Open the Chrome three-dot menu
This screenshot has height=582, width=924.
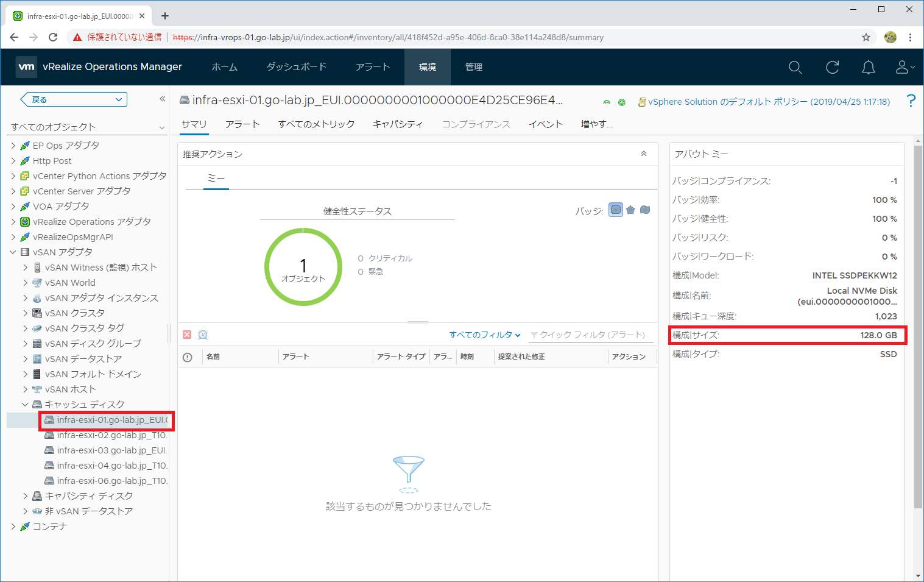point(911,37)
